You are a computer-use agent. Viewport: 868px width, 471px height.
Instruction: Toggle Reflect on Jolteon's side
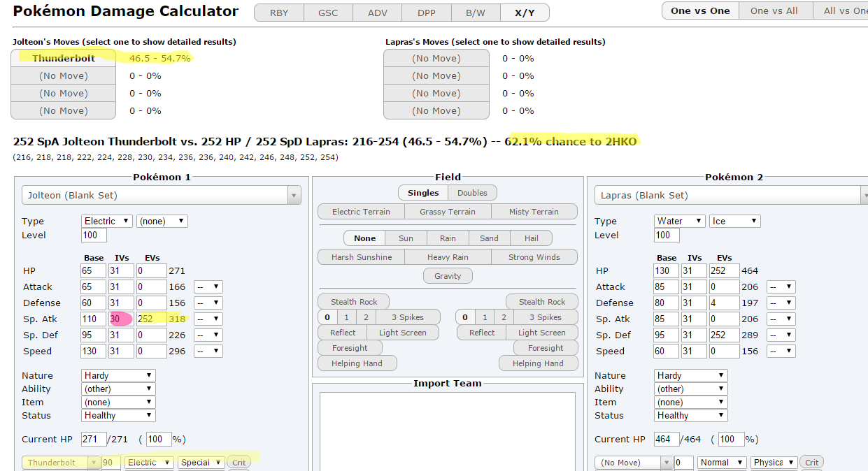pos(343,333)
